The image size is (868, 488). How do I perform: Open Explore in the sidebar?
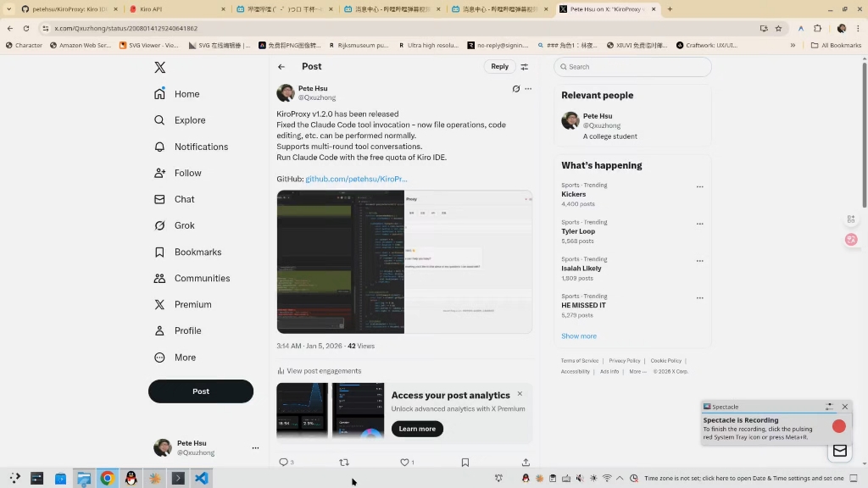click(180, 120)
